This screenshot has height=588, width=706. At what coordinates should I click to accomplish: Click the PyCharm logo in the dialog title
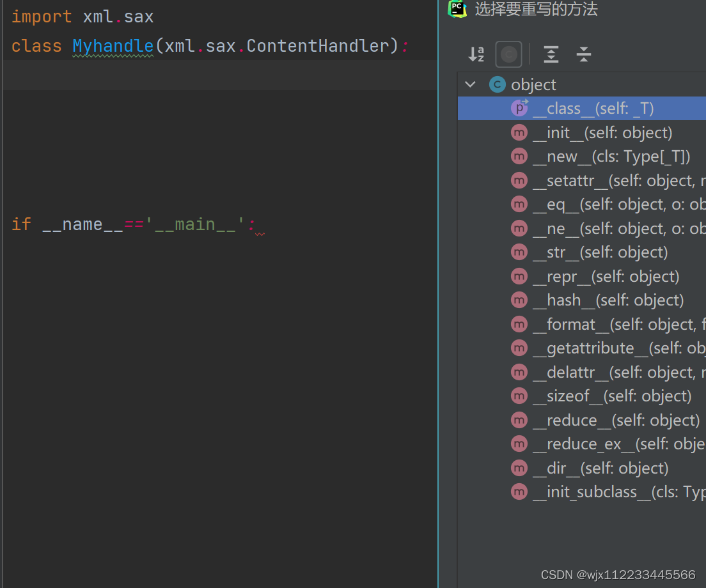coord(457,10)
